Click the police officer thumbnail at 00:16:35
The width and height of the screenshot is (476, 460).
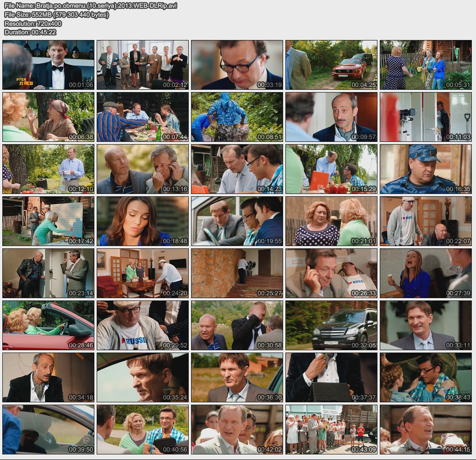426,169
